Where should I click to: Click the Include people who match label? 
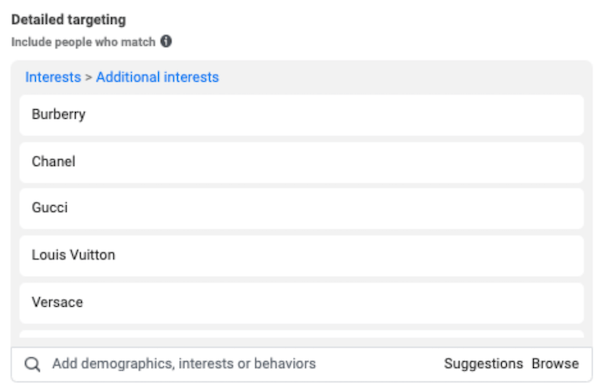(x=83, y=42)
